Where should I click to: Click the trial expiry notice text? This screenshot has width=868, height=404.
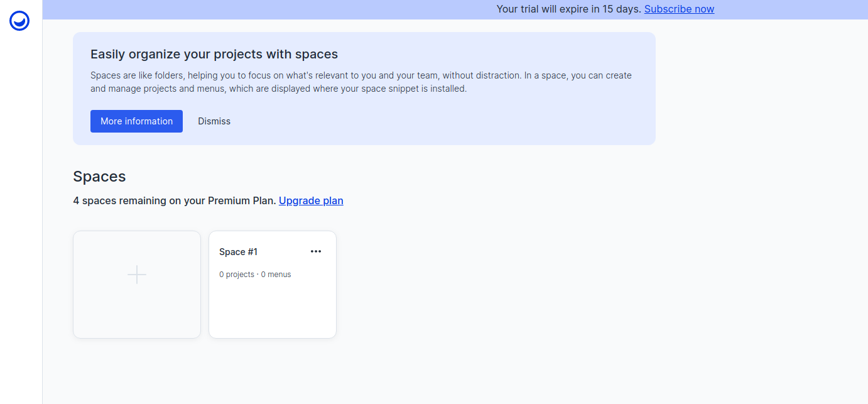tap(568, 9)
